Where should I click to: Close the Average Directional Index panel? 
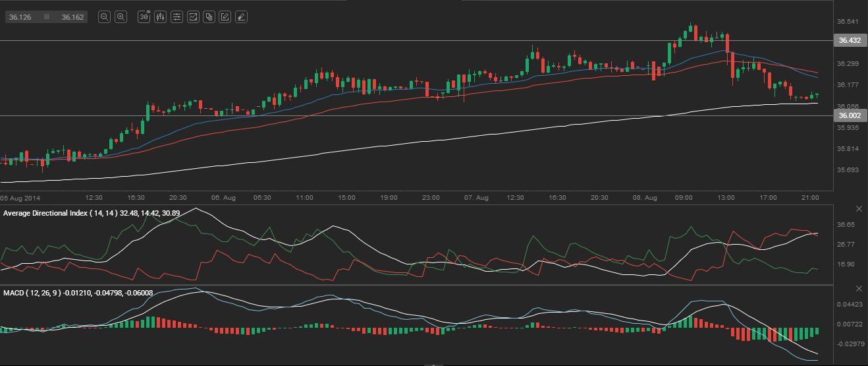859,209
